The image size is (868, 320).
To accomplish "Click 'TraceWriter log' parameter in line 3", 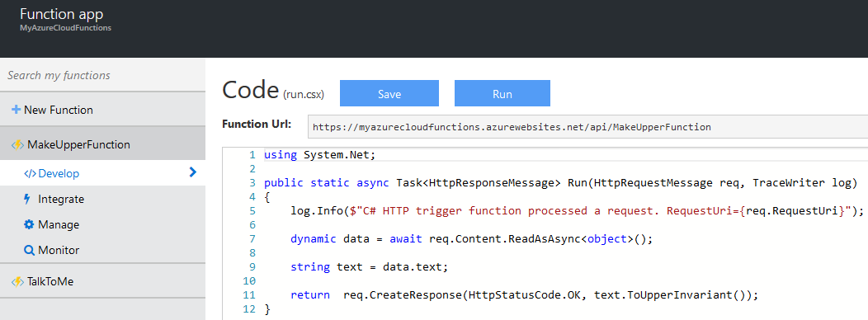I will tap(800, 183).
